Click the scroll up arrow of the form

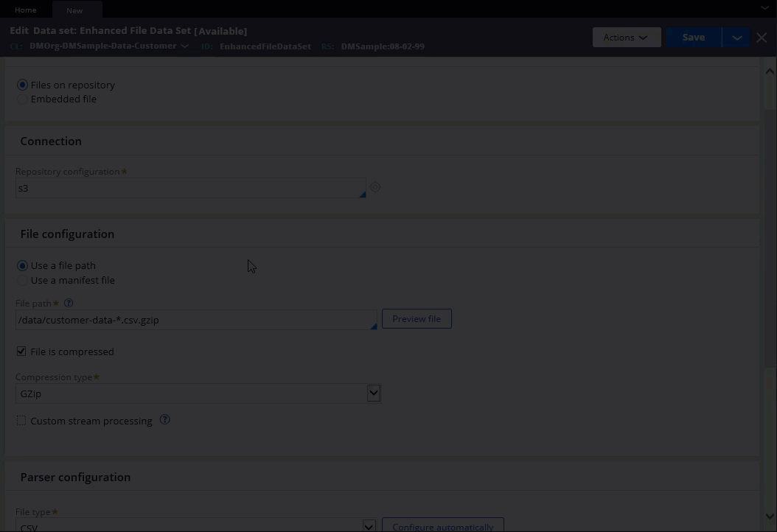pos(770,72)
